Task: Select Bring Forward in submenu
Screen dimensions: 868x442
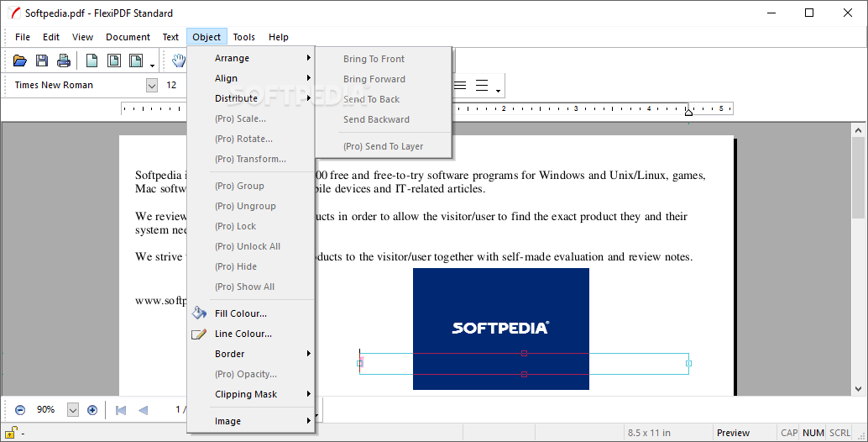Action: [x=384, y=79]
